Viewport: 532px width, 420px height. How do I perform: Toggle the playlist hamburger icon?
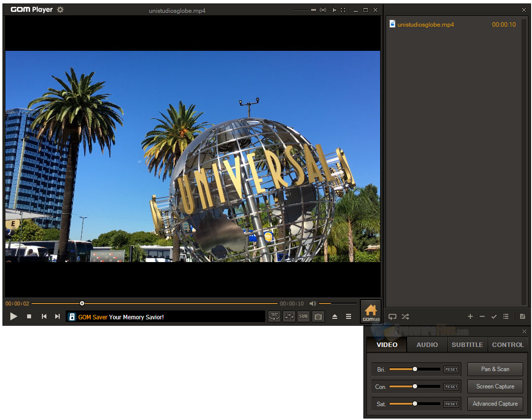[x=349, y=316]
